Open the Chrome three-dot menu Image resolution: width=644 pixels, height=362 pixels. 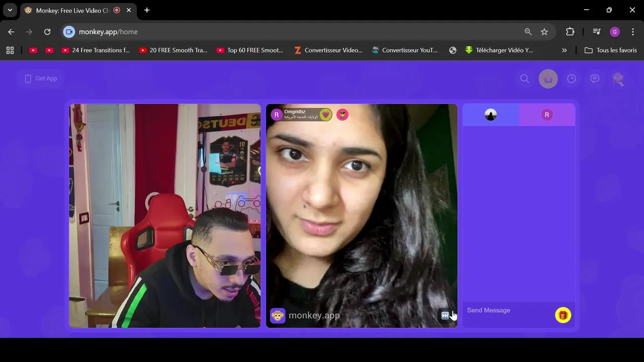click(x=633, y=32)
